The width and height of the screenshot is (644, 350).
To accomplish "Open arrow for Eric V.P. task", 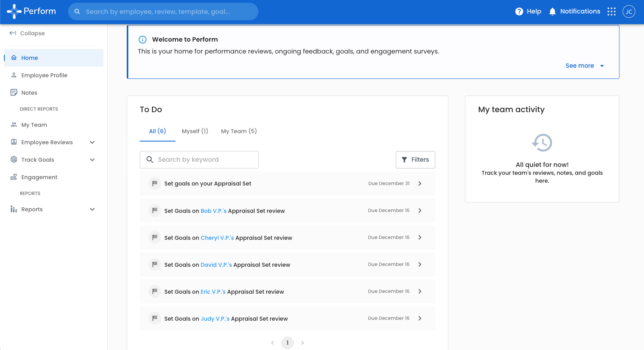I will click(420, 291).
